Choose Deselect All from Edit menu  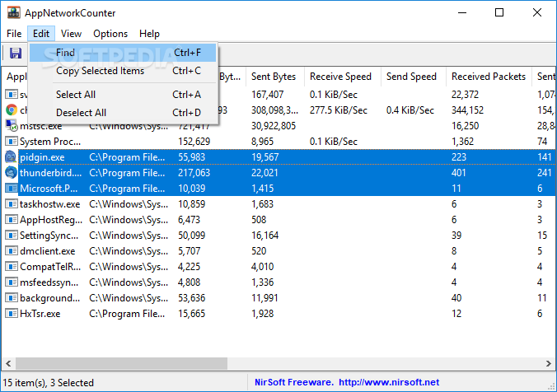[x=123, y=113]
